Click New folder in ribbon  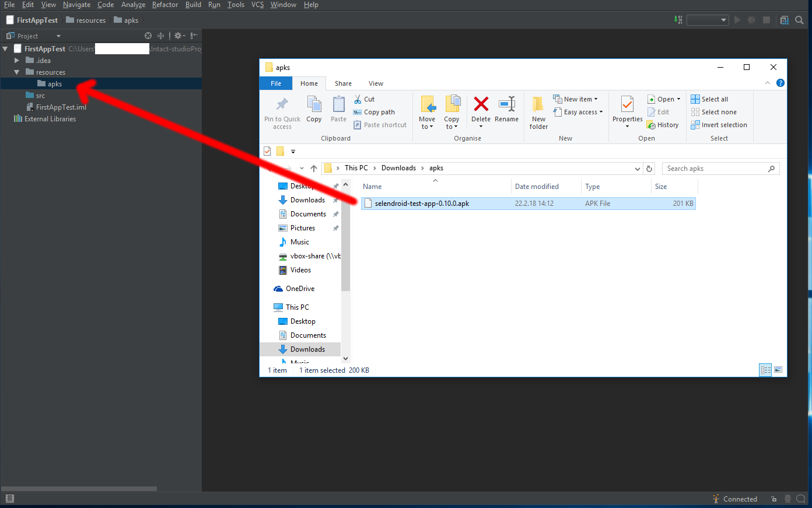coord(538,113)
